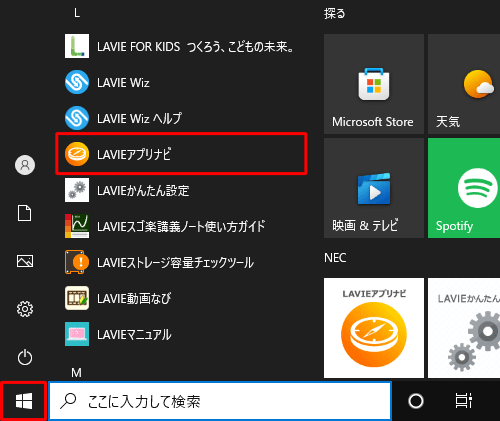
Task: Select "LAVIEかんたん設定" app name in list
Action: (x=143, y=191)
